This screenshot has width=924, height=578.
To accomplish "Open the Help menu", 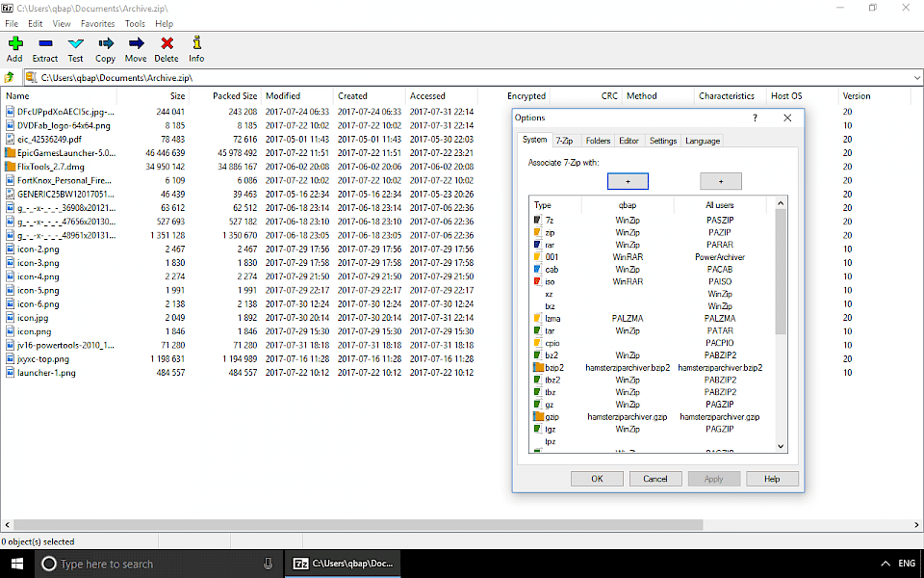I will (x=164, y=23).
